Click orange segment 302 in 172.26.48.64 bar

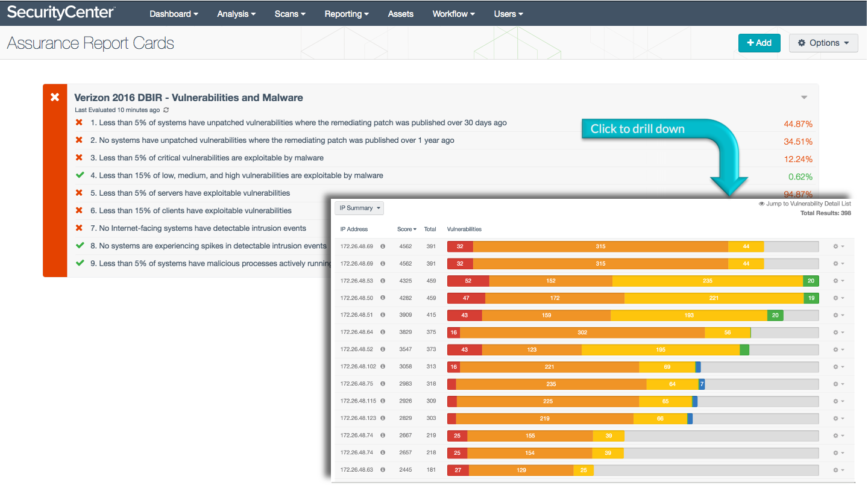pyautogui.click(x=582, y=332)
